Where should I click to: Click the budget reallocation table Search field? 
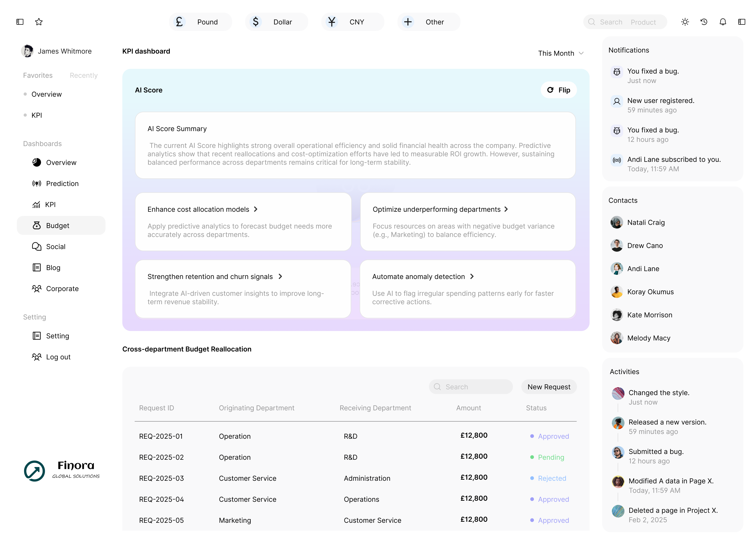470,387
